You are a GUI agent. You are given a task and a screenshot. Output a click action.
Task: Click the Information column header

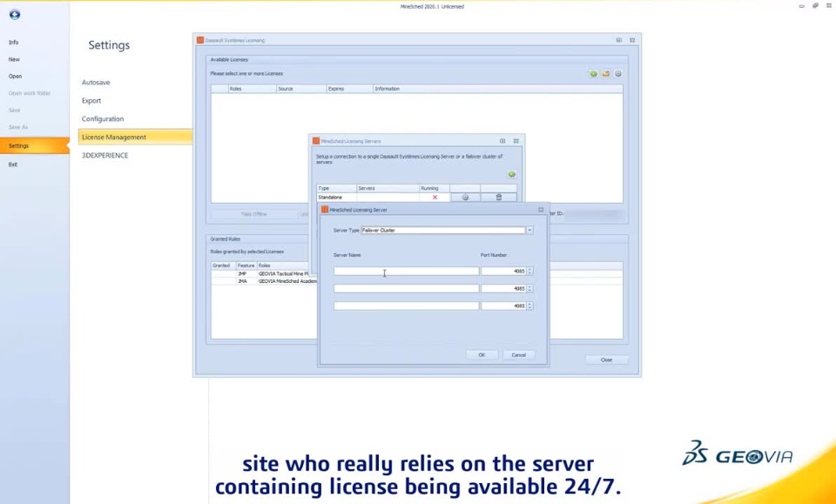tap(497, 89)
